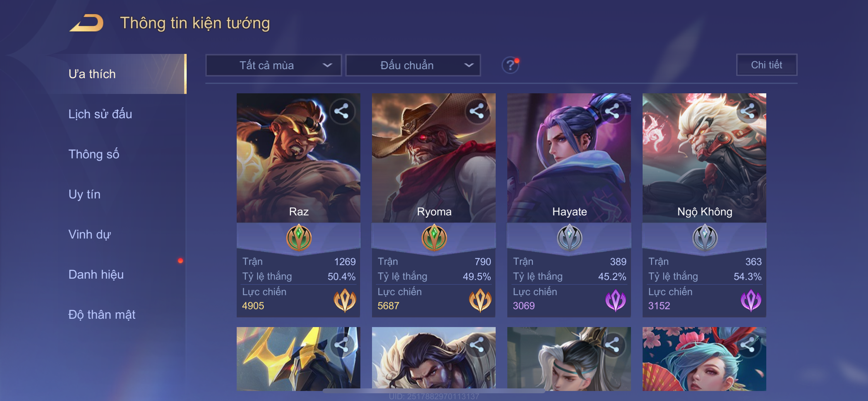Open the Lịch sử đấu tab
This screenshot has height=401, width=868.
click(100, 114)
